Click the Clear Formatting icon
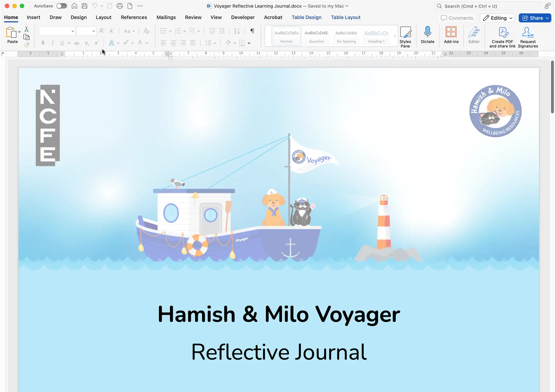 [x=147, y=31]
